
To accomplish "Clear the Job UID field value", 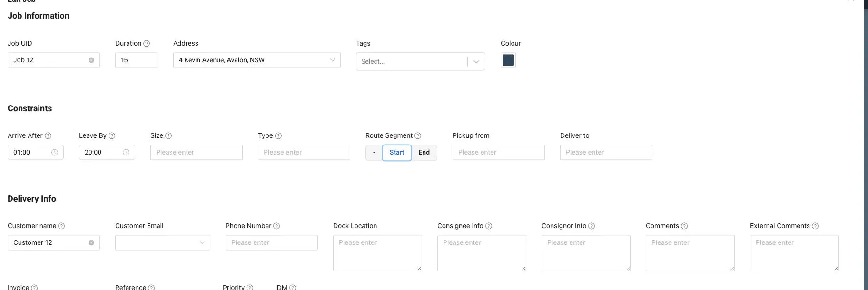I will coord(91,60).
